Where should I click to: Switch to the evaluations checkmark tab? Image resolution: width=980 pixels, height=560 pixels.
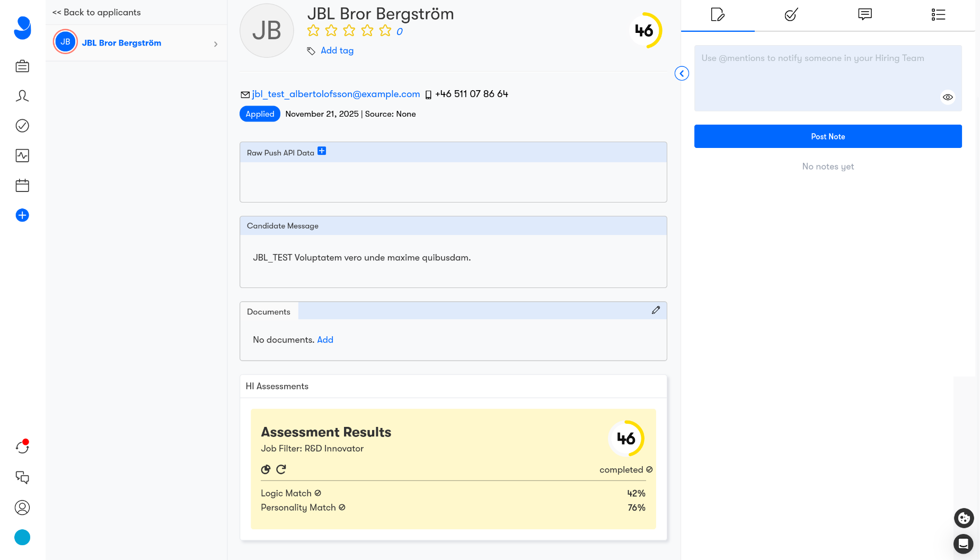coord(791,15)
